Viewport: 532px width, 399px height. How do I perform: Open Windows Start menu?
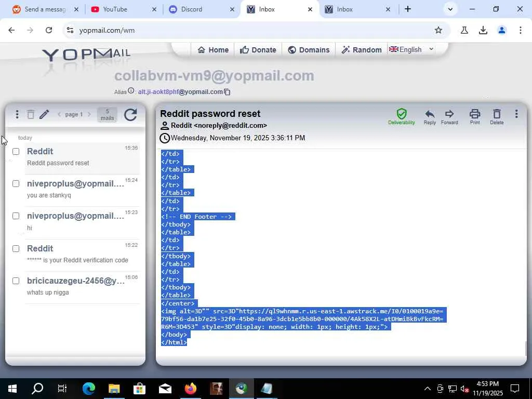coord(12,389)
